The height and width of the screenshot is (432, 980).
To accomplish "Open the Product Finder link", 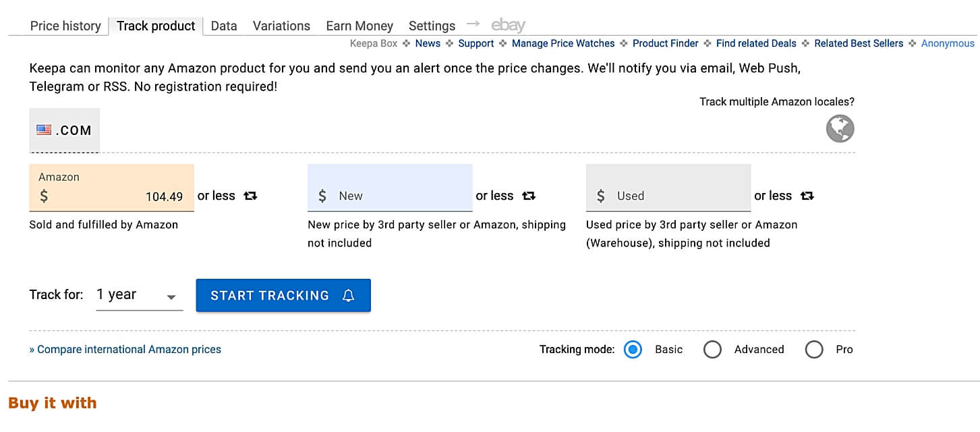I will click(x=666, y=43).
